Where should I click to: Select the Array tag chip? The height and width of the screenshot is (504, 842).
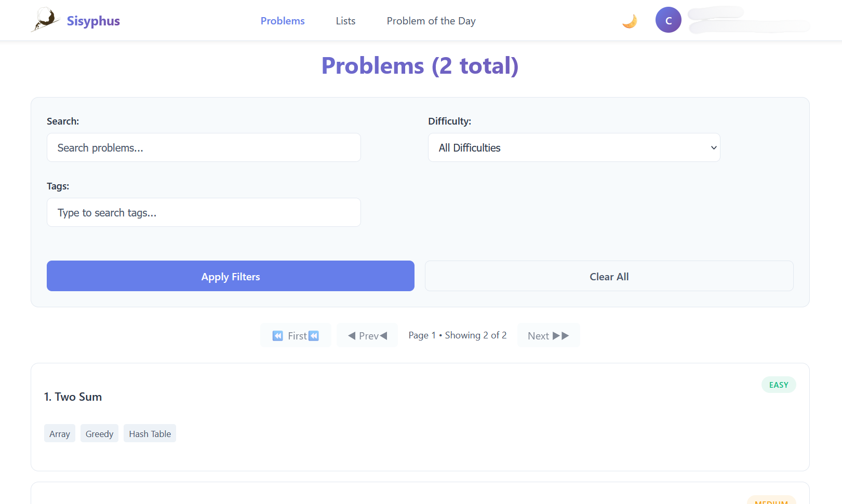coord(60,433)
